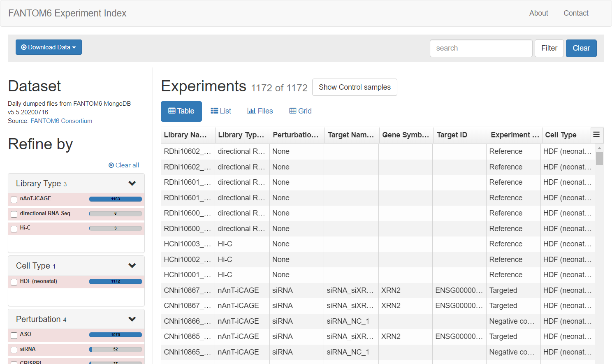Sort by Library Name column header
Screen dimensions: 612x364
point(188,135)
